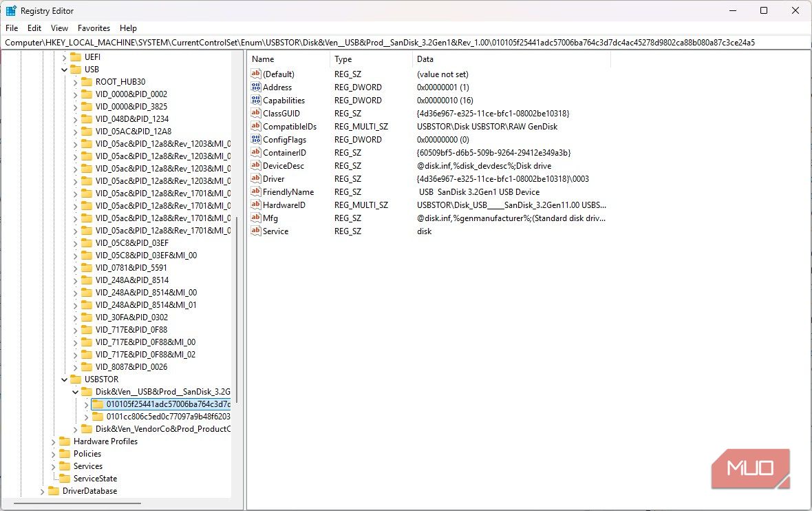The width and height of the screenshot is (812, 511).
Task: Click the REG_MULTI_SZ type of CompatibleIDs
Action: (x=361, y=127)
